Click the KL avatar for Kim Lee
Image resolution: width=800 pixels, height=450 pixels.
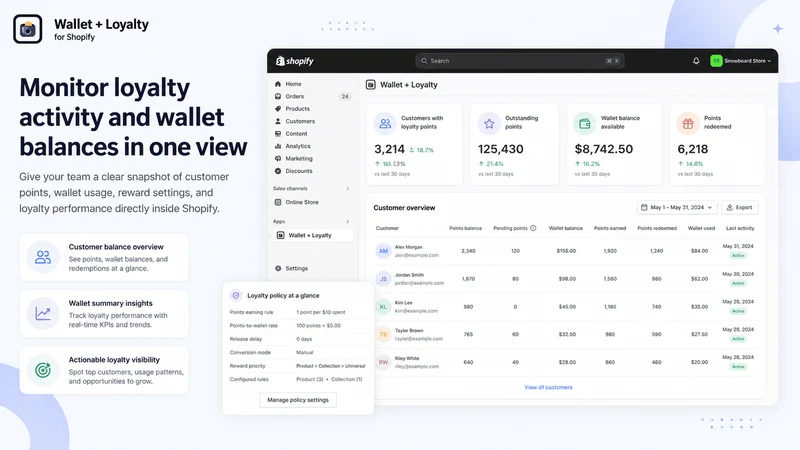point(383,307)
